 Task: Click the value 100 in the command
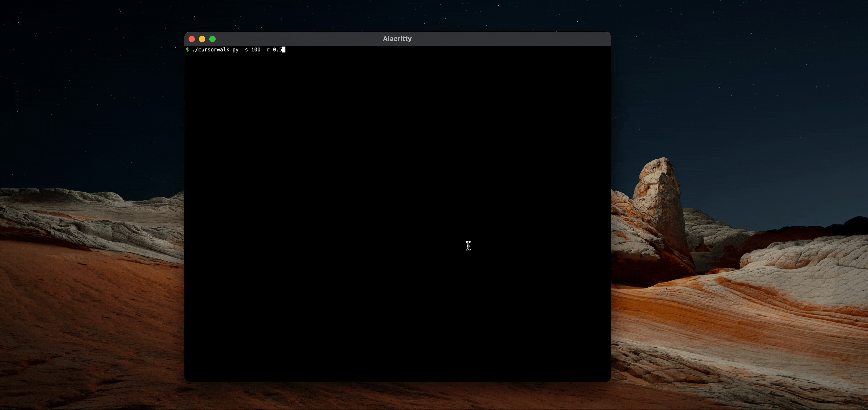(x=256, y=50)
